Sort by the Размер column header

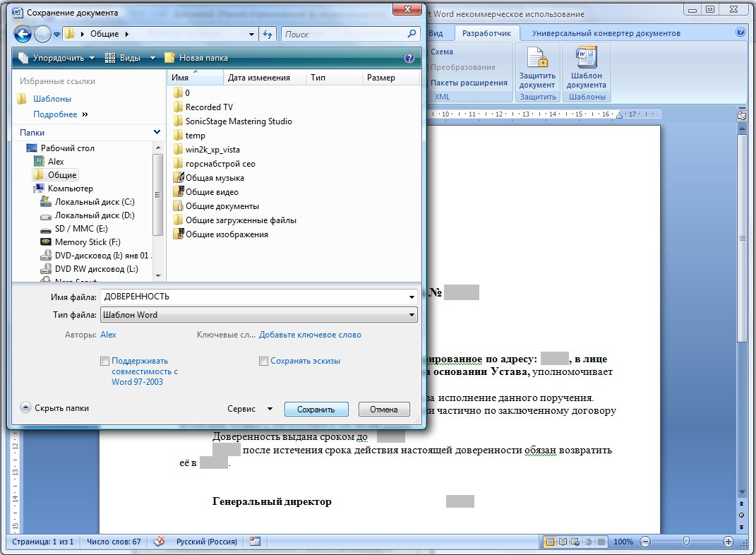click(x=391, y=78)
